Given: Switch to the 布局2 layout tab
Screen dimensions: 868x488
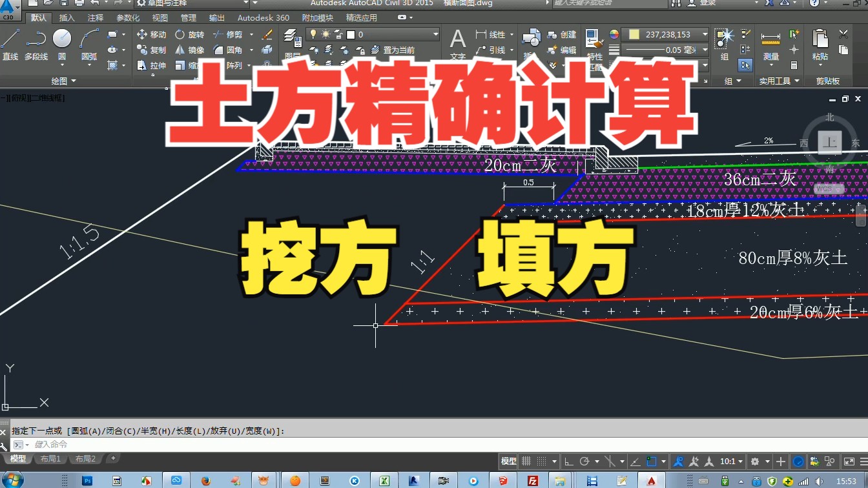Looking at the screenshot, I should point(85,459).
